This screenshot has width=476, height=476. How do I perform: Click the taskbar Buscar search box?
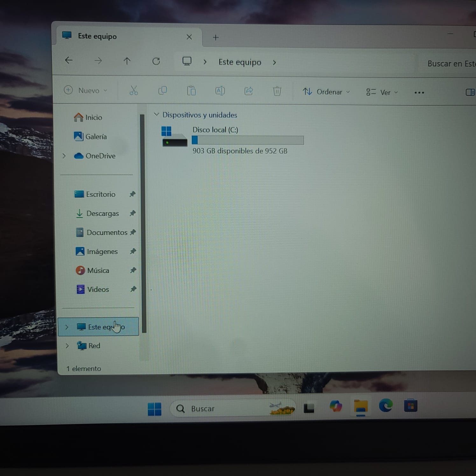(233, 409)
